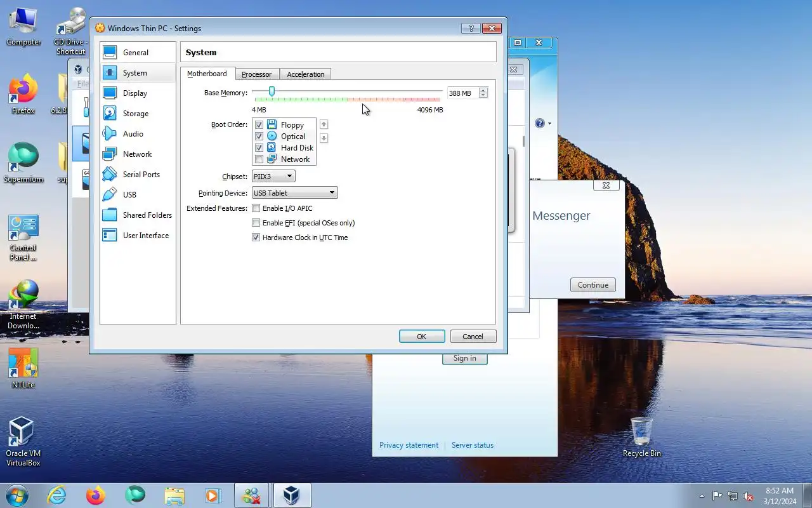Select the Optical boot order row

(x=284, y=137)
